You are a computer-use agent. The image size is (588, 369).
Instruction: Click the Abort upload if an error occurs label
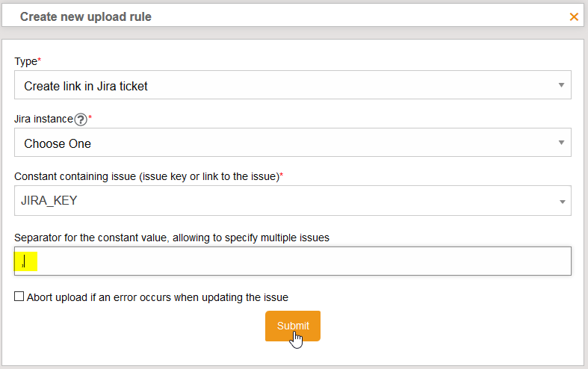(158, 297)
